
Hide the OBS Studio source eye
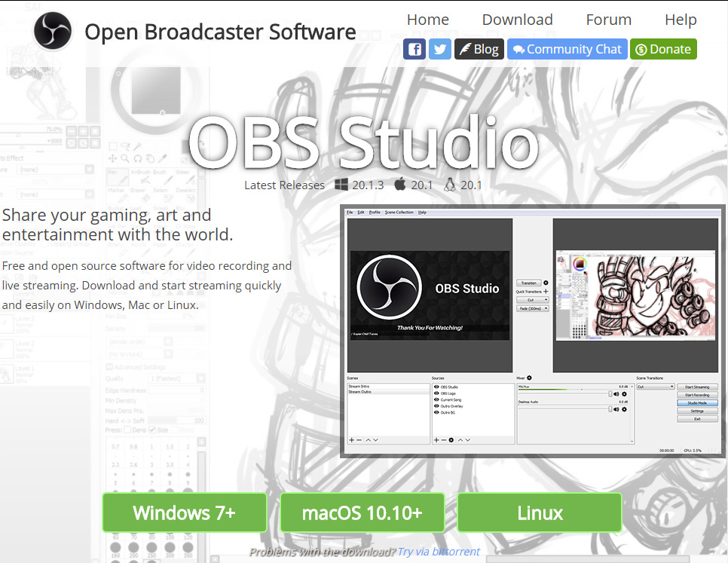pyautogui.click(x=436, y=387)
